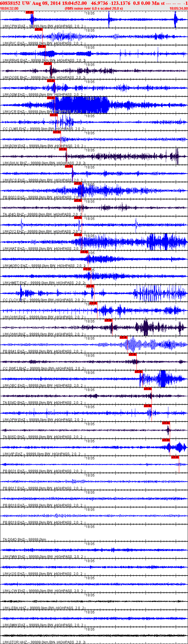Click the UW.DOSE BHZ station label
This screenshot has height=644, width=188.
14,78
